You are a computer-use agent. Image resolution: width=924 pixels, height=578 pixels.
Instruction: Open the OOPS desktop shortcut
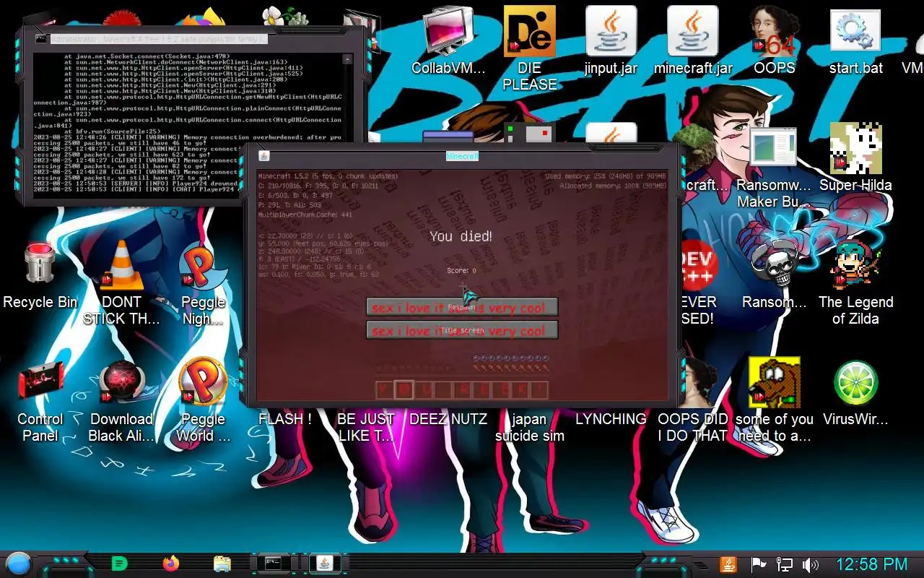coord(775,41)
